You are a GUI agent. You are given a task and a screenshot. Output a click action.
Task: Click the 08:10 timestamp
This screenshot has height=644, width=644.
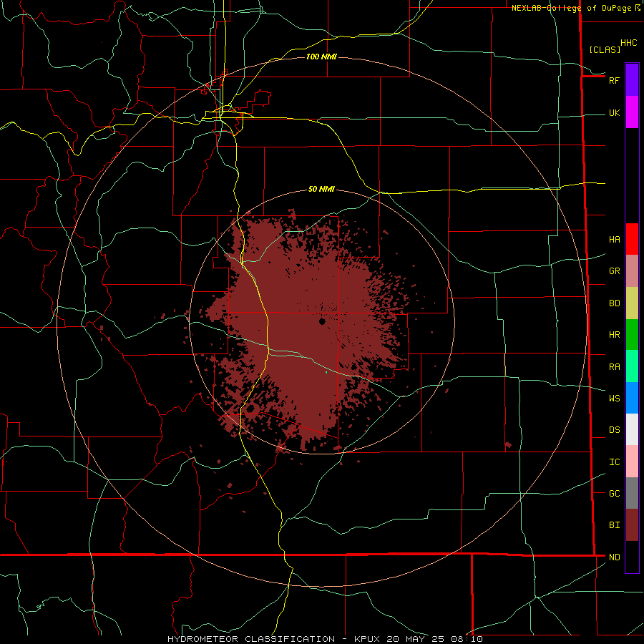pos(466,639)
